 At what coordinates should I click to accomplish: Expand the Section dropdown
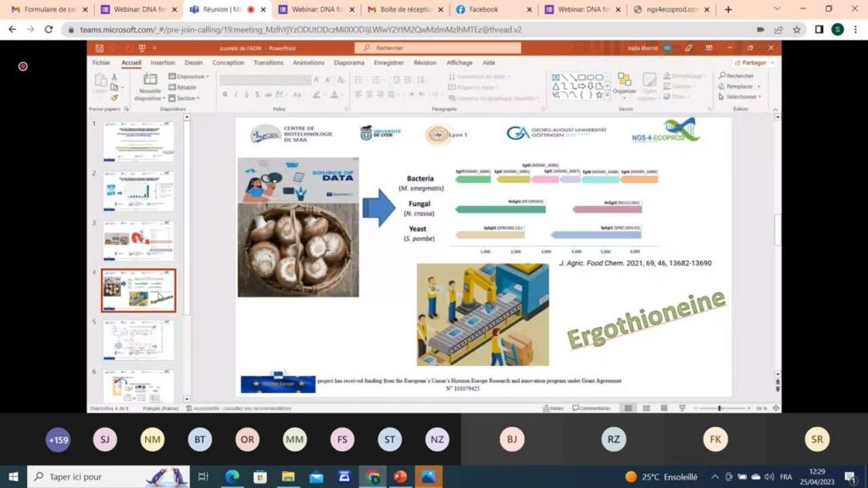coord(185,98)
